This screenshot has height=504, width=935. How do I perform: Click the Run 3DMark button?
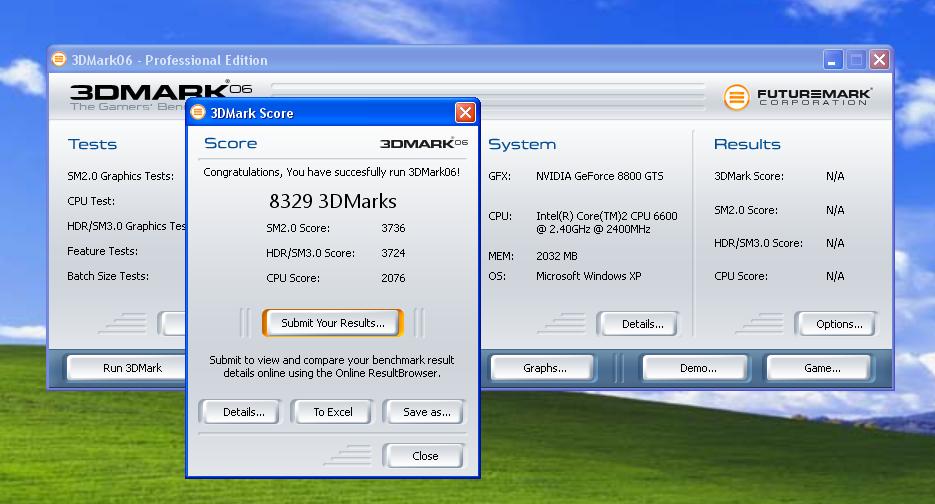pyautogui.click(x=132, y=368)
